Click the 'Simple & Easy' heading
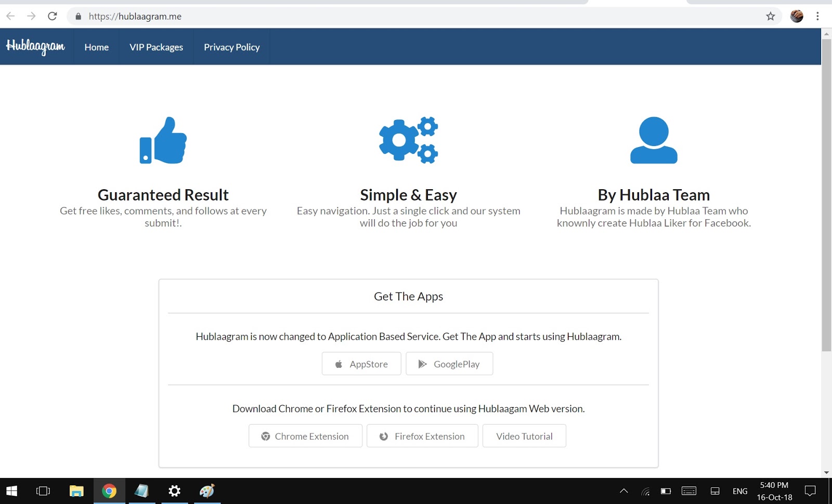 (409, 195)
